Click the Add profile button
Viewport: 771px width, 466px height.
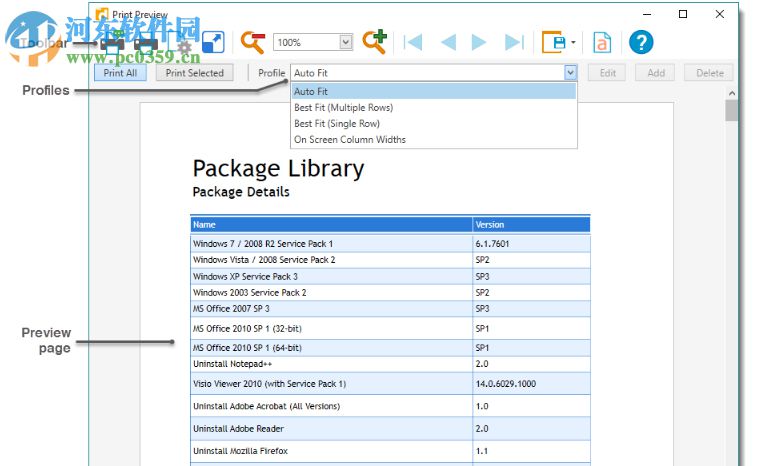[x=656, y=73]
